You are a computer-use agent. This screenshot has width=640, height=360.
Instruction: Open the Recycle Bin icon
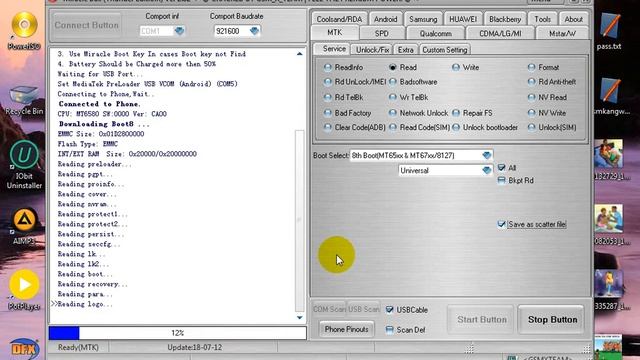tap(24, 100)
